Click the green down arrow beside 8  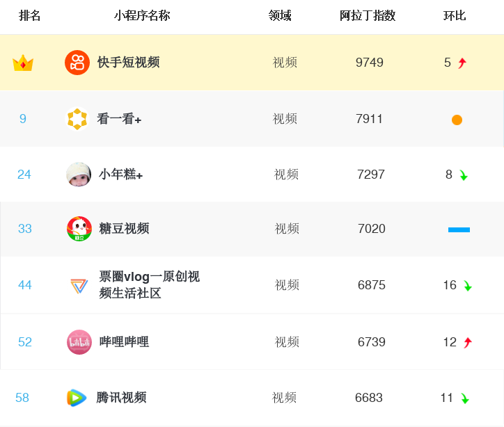pyautogui.click(x=464, y=175)
